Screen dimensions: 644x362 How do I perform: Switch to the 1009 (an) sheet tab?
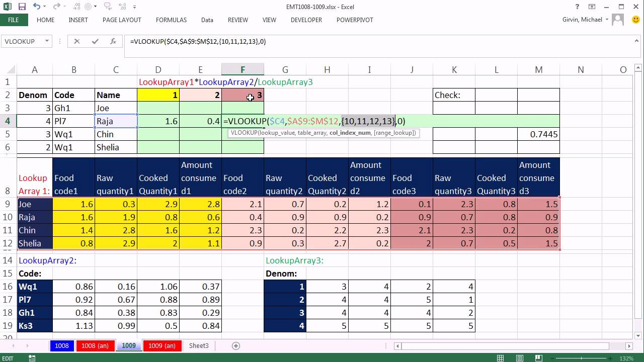point(162,346)
